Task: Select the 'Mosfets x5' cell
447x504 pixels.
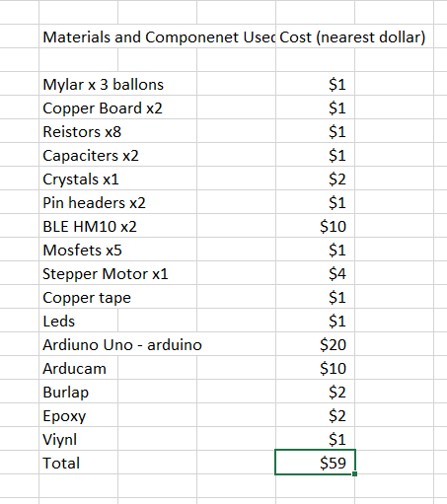Action: coord(78,250)
